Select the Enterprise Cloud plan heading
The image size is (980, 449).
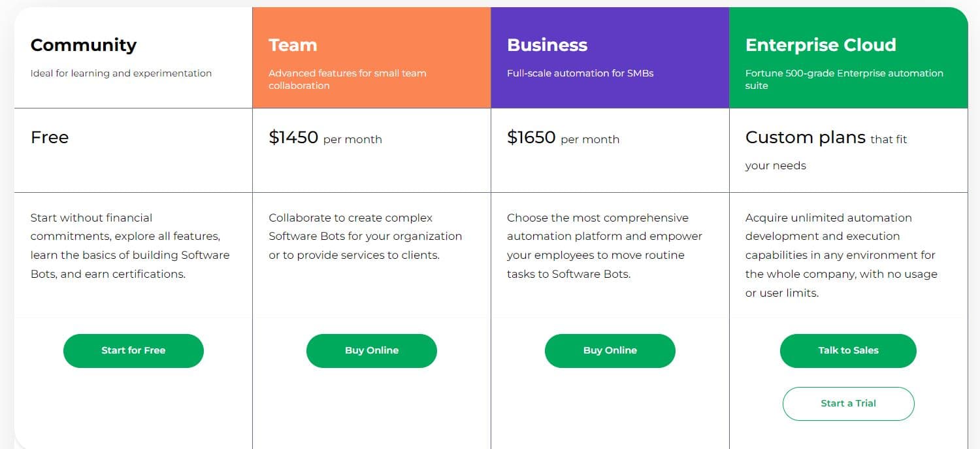[821, 45]
